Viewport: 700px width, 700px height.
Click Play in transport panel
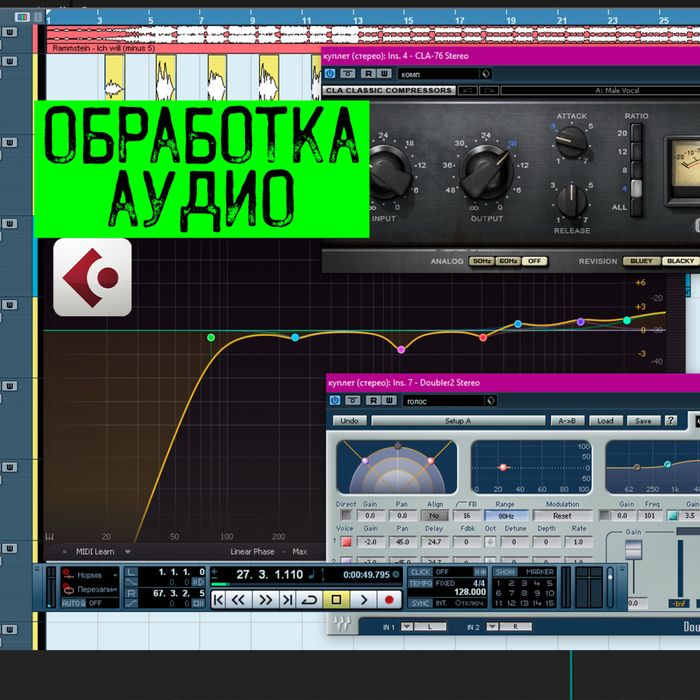363,600
